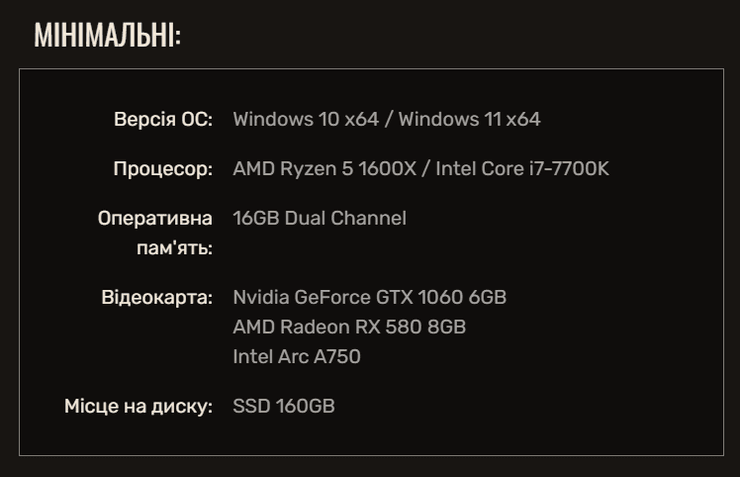Click the 160GB disk space value
The width and height of the screenshot is (740, 477).
pos(303,406)
